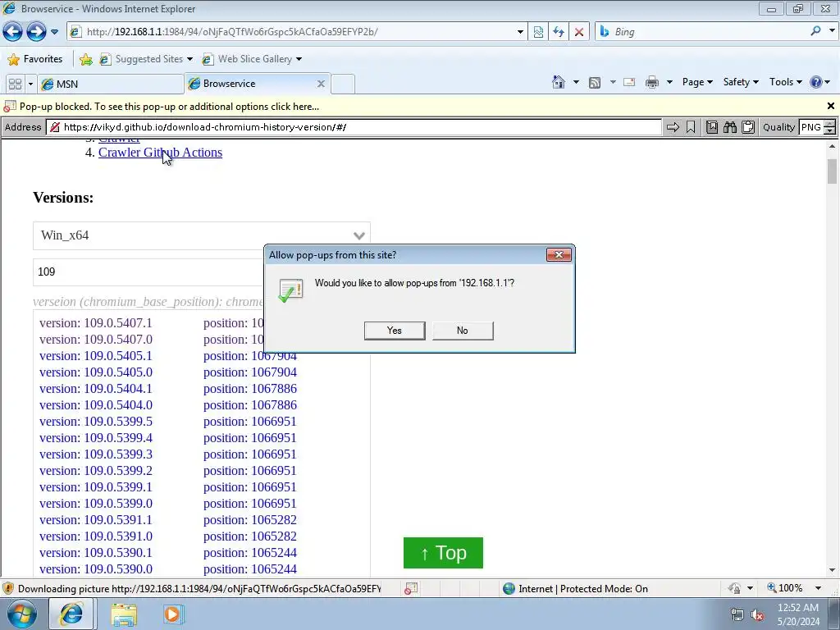Open version 109.0.5407.1 link

[96, 323]
